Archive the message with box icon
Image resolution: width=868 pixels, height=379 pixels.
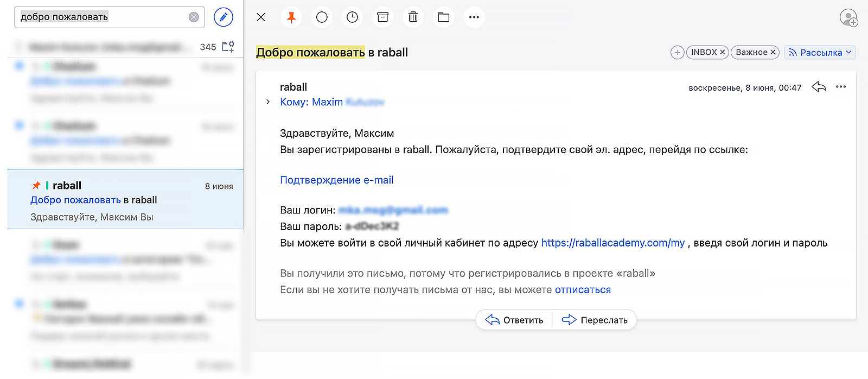point(382,17)
